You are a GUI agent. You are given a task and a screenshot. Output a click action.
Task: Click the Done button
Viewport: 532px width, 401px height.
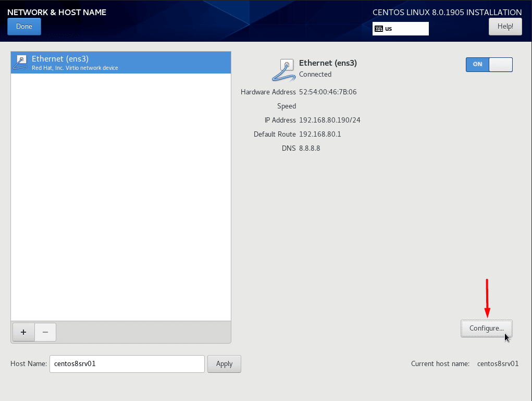24,27
